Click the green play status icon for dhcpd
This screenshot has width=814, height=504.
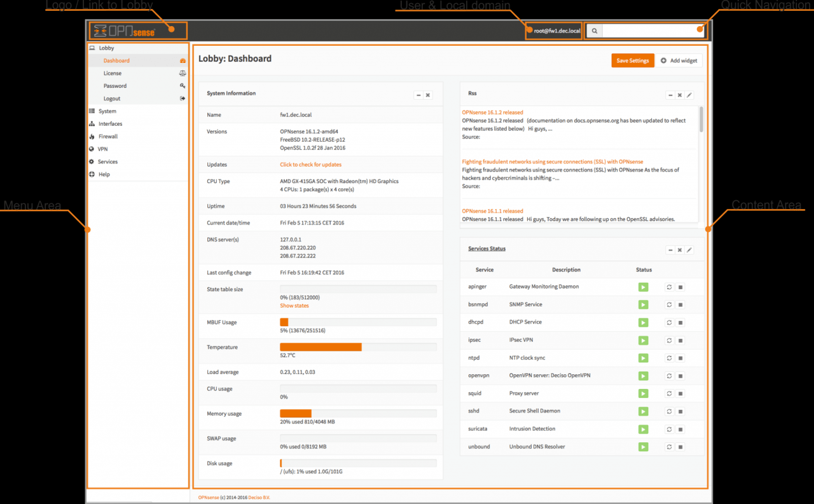point(644,323)
